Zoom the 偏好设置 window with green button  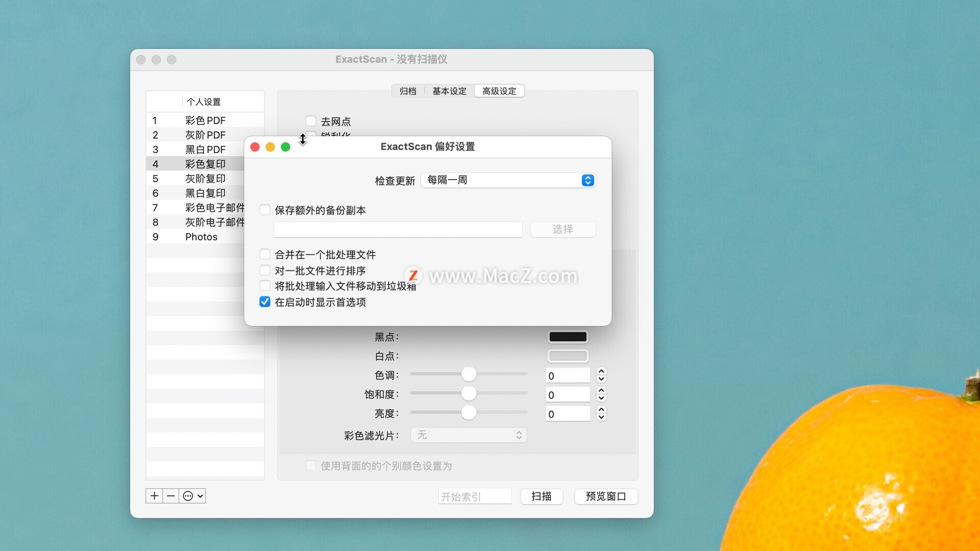(x=286, y=147)
